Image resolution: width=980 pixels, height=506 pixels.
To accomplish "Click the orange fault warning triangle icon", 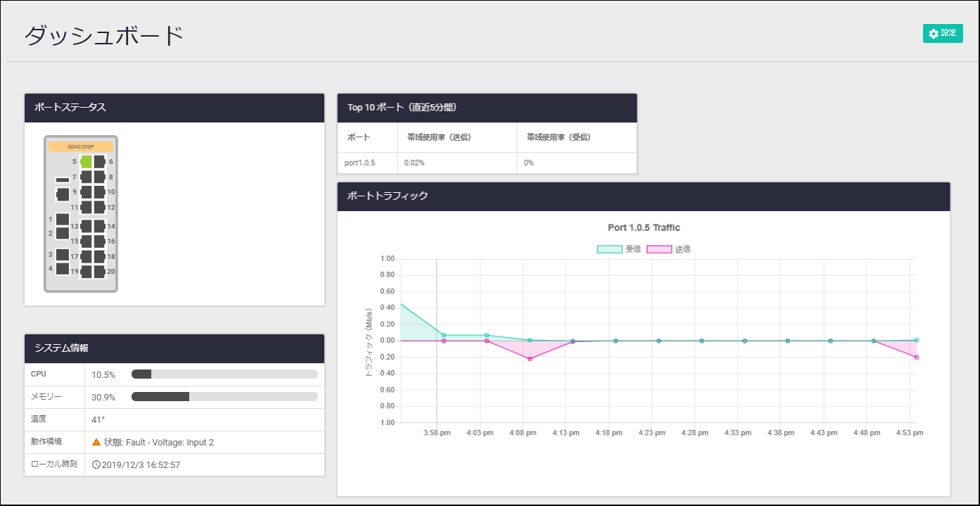I will pyautogui.click(x=96, y=443).
